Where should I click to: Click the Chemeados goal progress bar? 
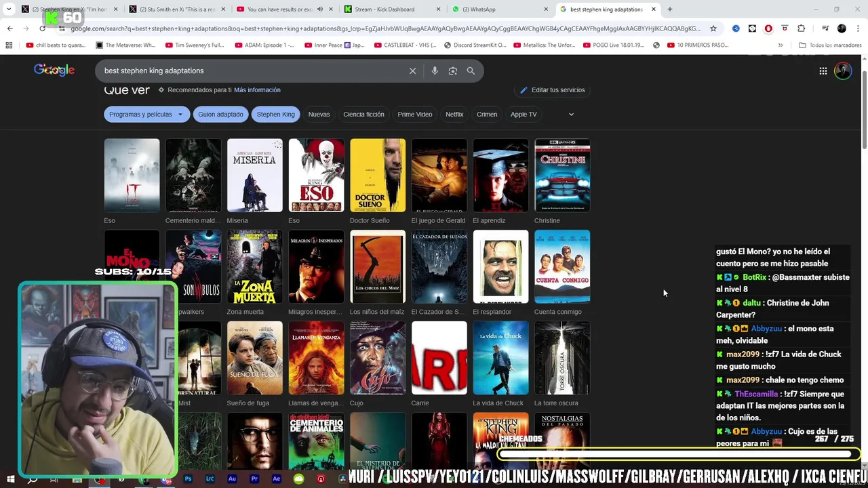[x=678, y=454]
